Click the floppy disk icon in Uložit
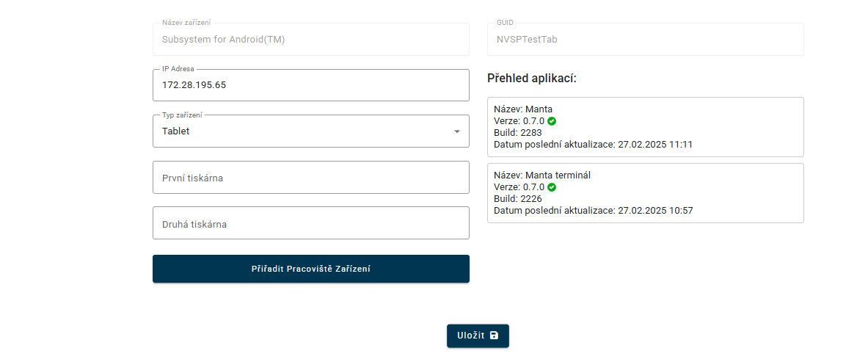The height and width of the screenshot is (362, 868). [x=494, y=336]
